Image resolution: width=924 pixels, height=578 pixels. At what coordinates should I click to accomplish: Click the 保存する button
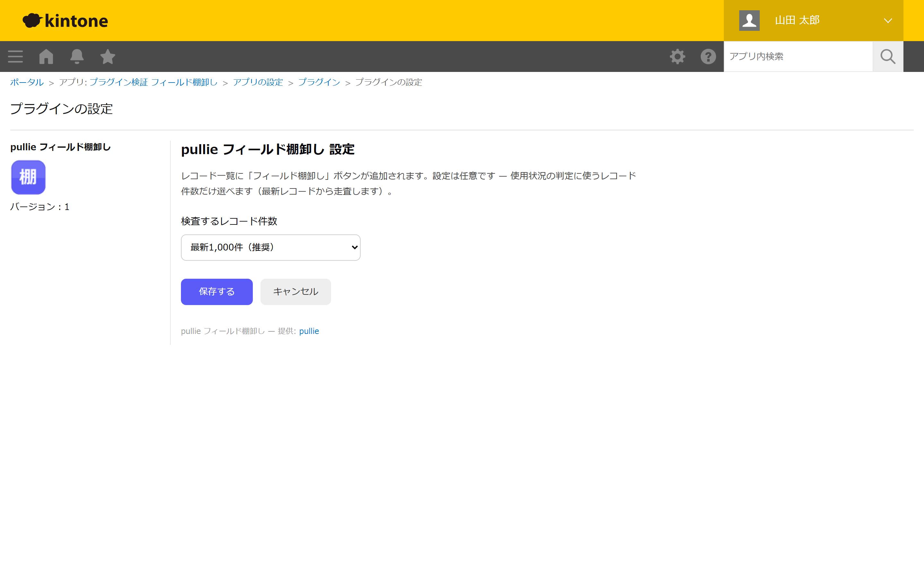click(217, 292)
